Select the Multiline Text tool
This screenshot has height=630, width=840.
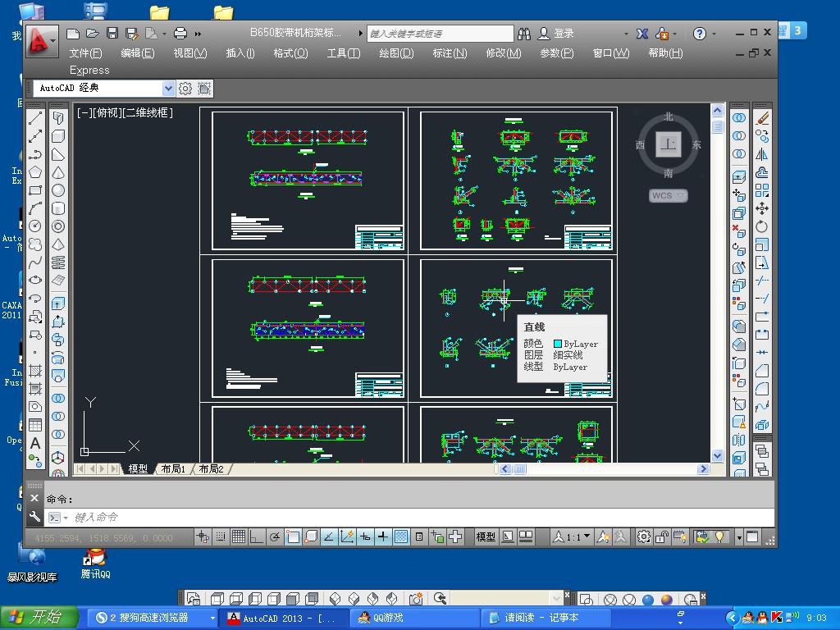(35, 444)
